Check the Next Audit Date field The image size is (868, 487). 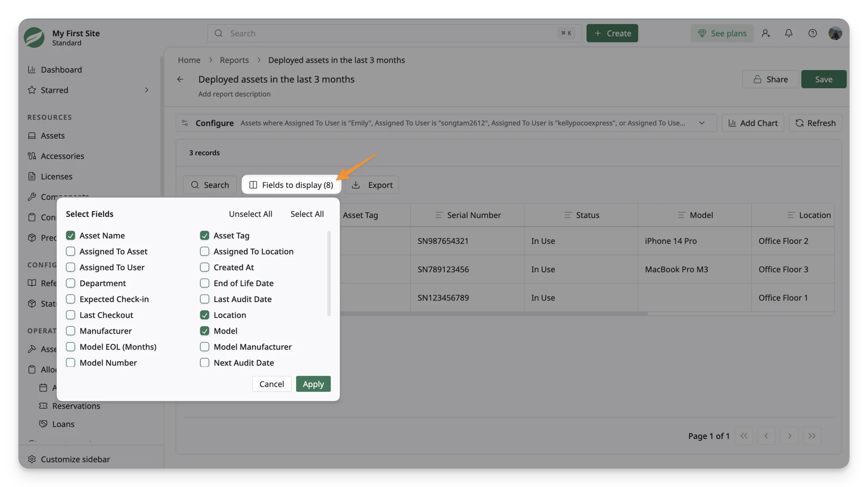(x=204, y=363)
